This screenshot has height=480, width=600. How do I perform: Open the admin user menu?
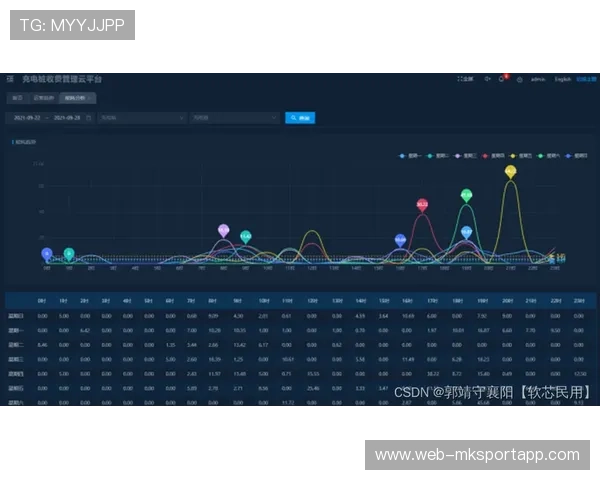pyautogui.click(x=538, y=79)
